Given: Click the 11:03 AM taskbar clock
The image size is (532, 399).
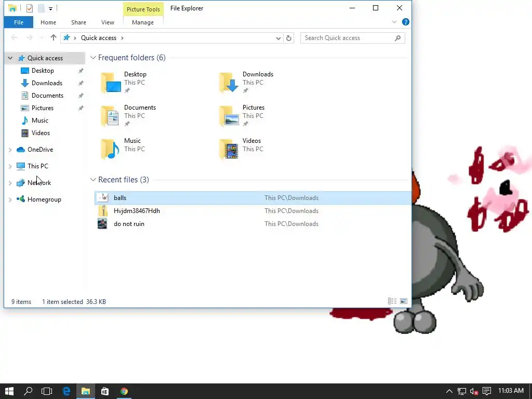Looking at the screenshot, I should click(x=511, y=391).
